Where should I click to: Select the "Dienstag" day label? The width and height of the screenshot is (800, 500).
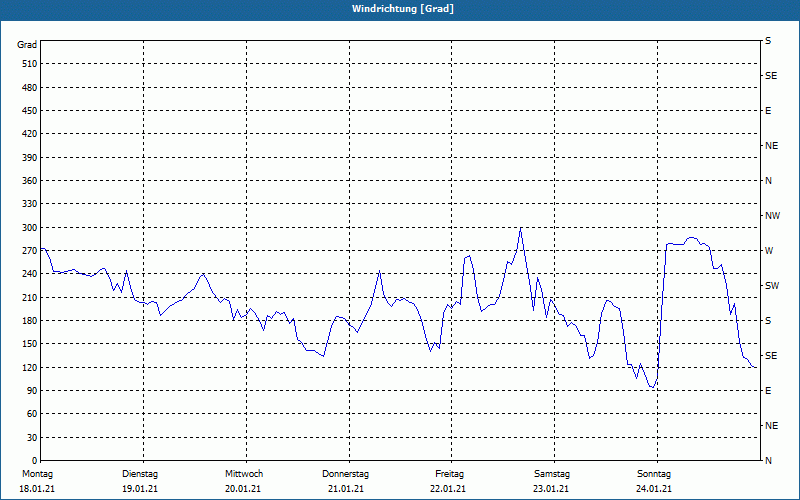(x=140, y=474)
